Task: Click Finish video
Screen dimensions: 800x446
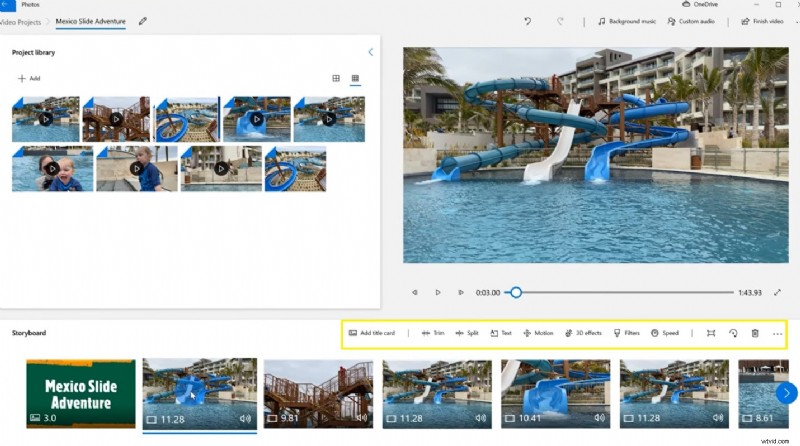Action: tap(762, 21)
